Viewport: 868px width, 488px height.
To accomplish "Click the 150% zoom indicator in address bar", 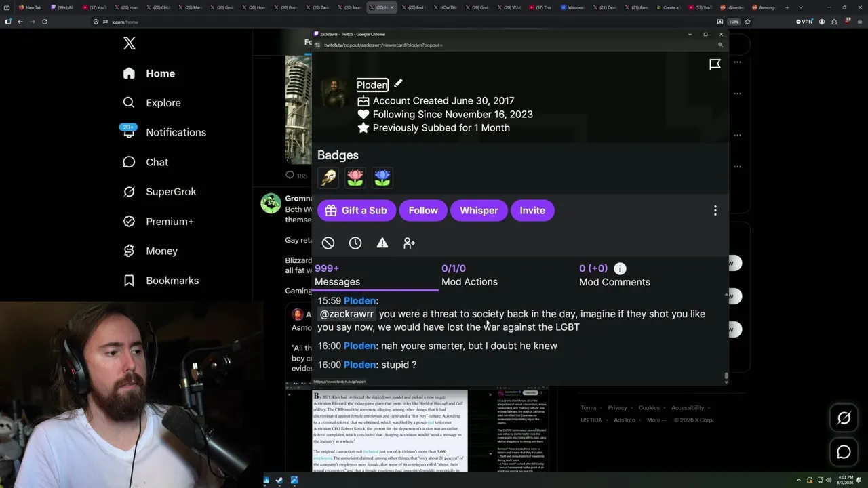I will (734, 22).
